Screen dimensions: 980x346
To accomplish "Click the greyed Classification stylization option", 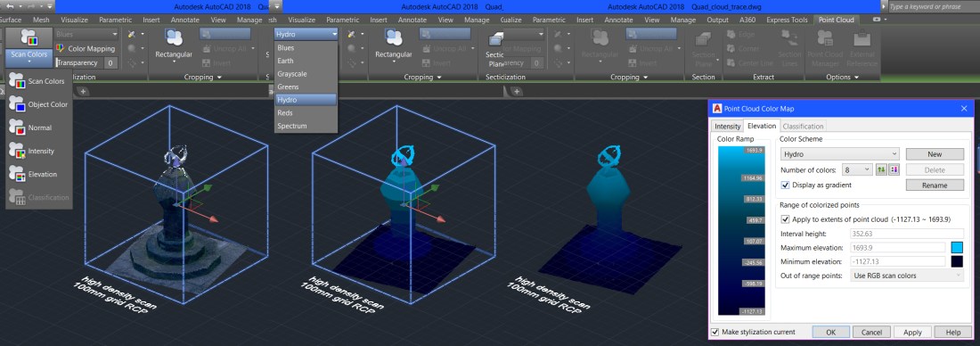I will pyautogui.click(x=38, y=197).
